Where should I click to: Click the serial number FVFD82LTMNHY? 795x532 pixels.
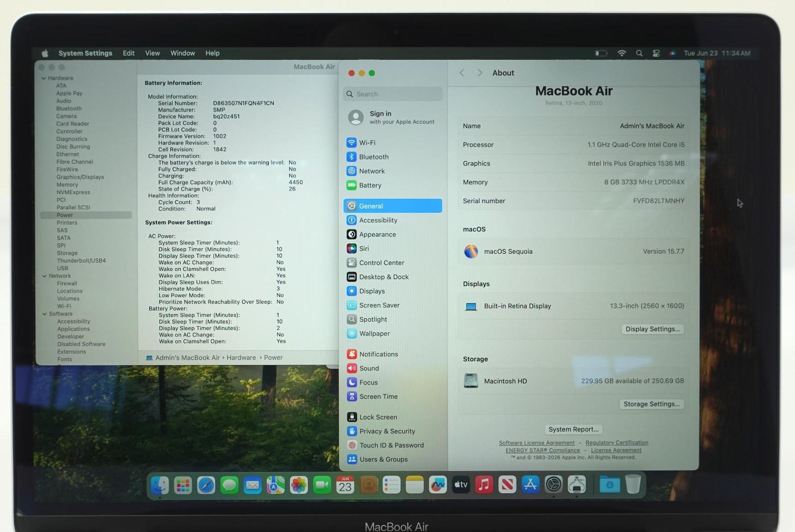[x=658, y=201]
